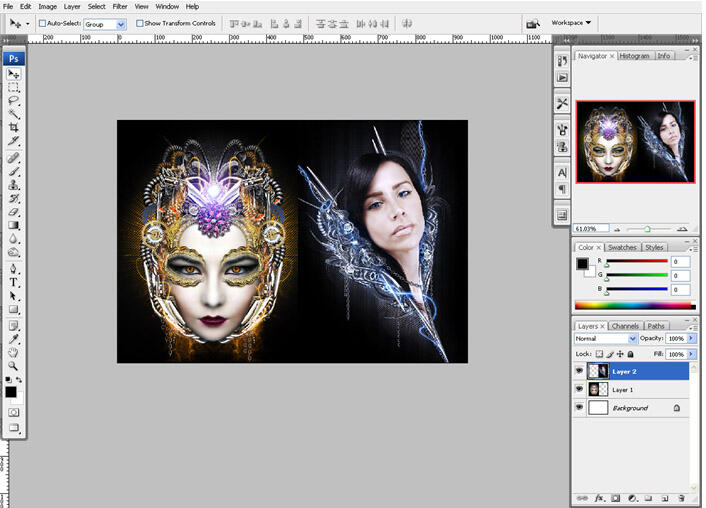Open the Character panel icon
The image size is (706, 508).
click(562, 172)
